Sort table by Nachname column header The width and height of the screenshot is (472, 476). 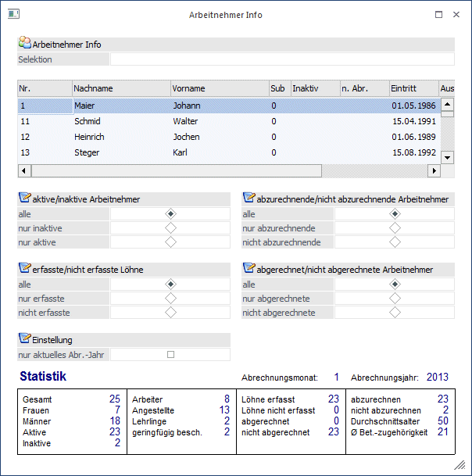(121, 89)
